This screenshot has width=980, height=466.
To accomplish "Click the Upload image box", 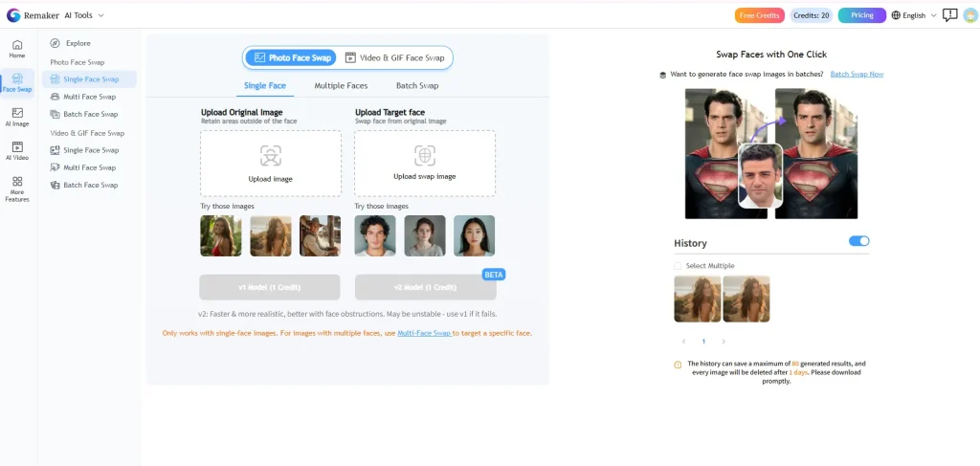I will pos(271,164).
